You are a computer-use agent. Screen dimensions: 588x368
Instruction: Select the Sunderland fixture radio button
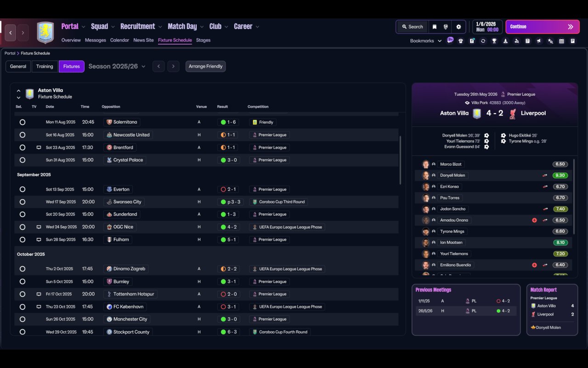23,214
